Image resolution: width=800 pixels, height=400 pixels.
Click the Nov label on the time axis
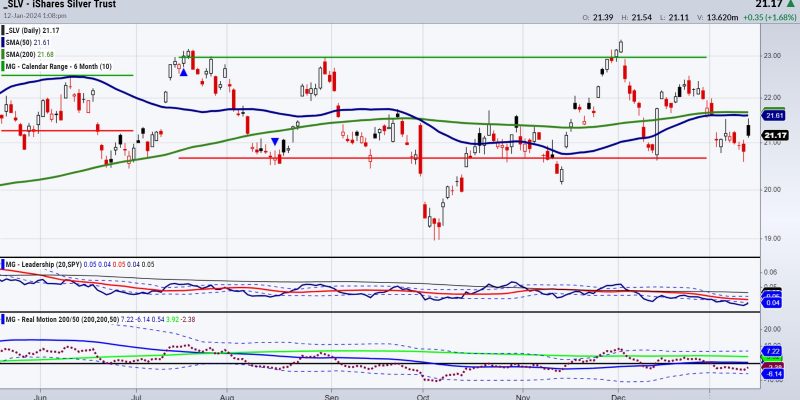522,395
